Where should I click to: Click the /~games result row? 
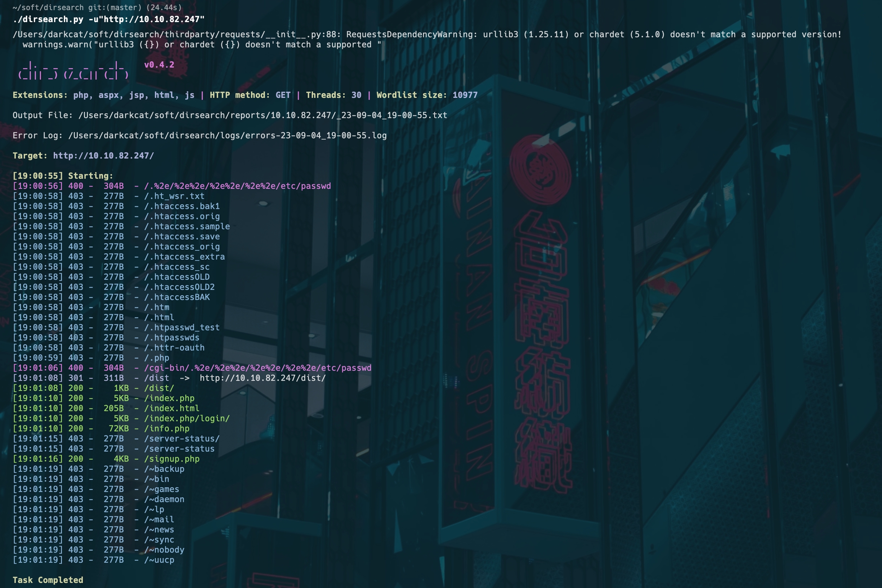coord(96,489)
